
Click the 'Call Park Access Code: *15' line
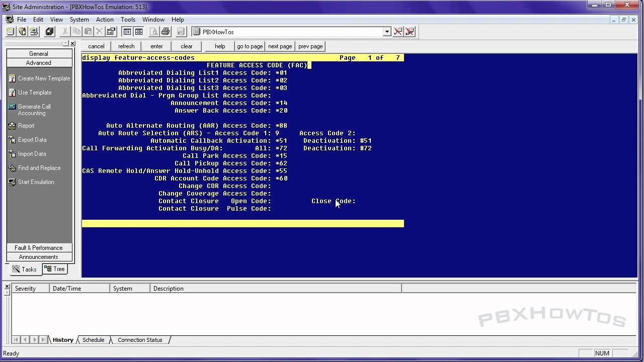[x=235, y=156]
